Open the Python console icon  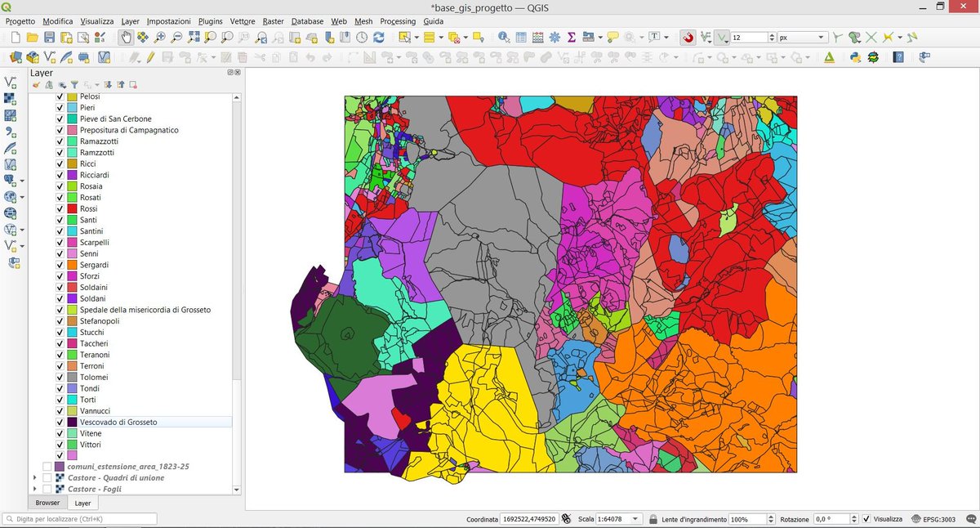point(855,57)
